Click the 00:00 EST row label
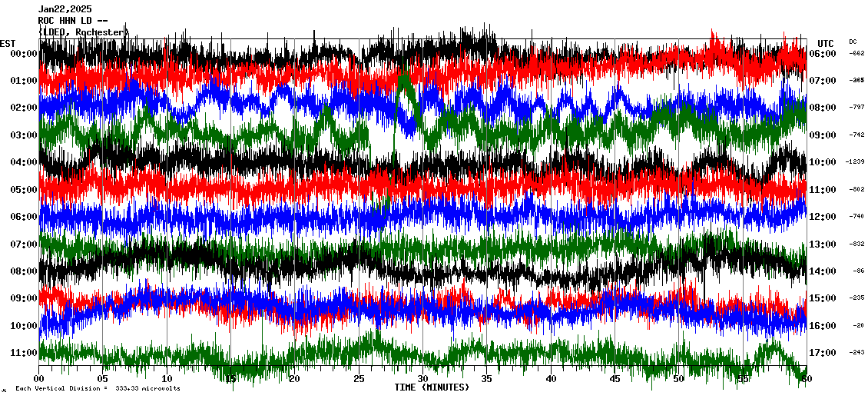The image size is (868, 399). point(23,54)
